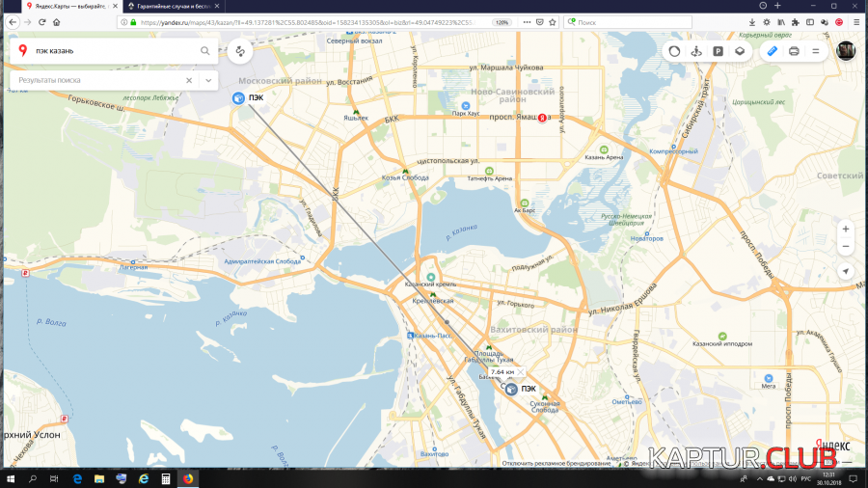
Task: Click the 120% zoom level indicator
Action: (502, 23)
